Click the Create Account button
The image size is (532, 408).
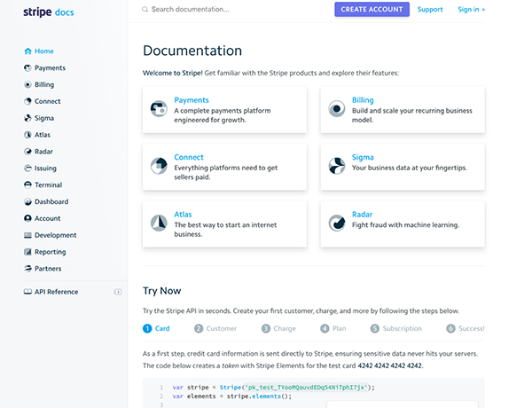click(x=372, y=10)
